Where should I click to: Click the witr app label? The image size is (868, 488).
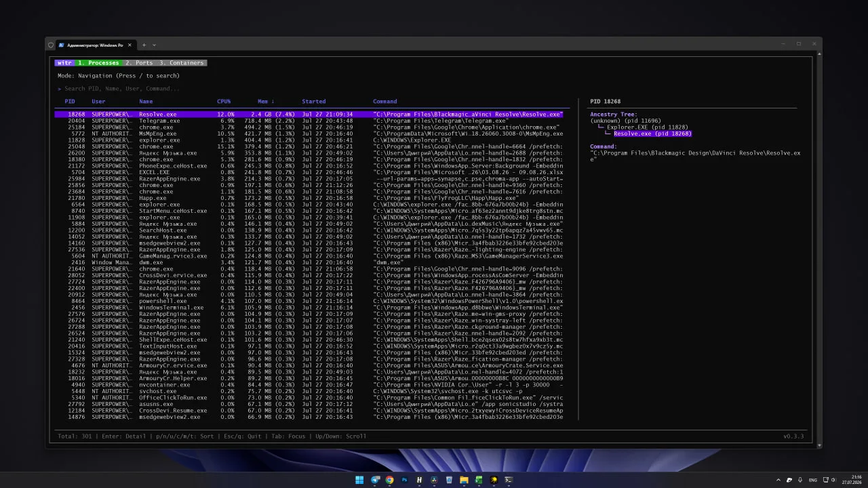pyautogui.click(x=64, y=63)
